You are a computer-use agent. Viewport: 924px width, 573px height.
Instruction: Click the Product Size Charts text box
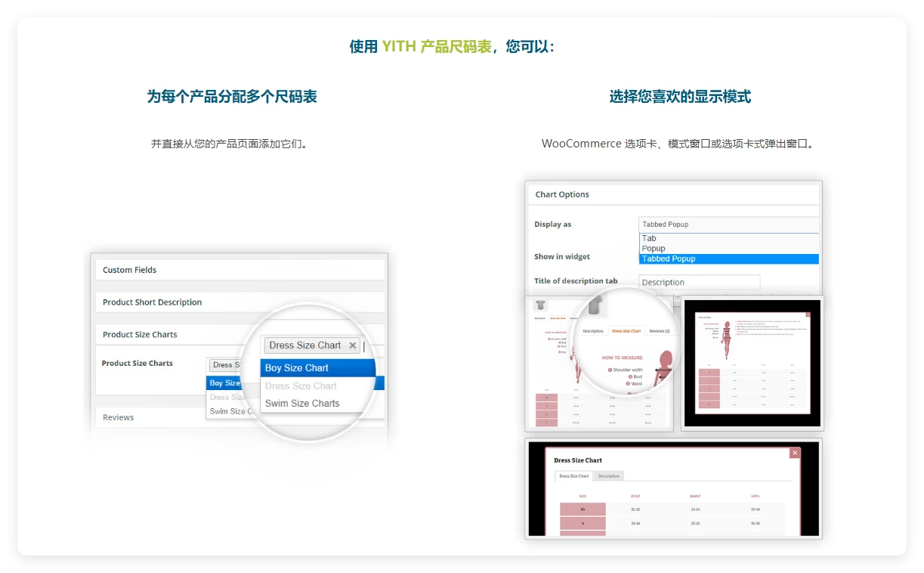point(227,364)
